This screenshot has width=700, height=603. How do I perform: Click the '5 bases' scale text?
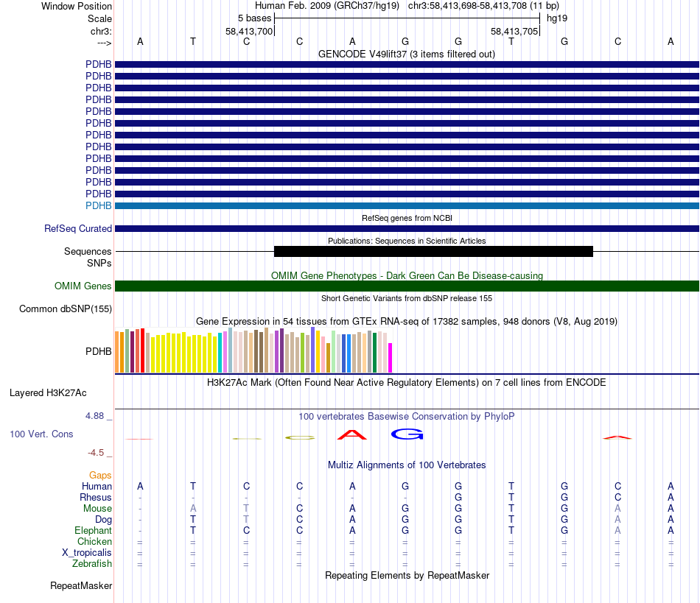(x=254, y=18)
